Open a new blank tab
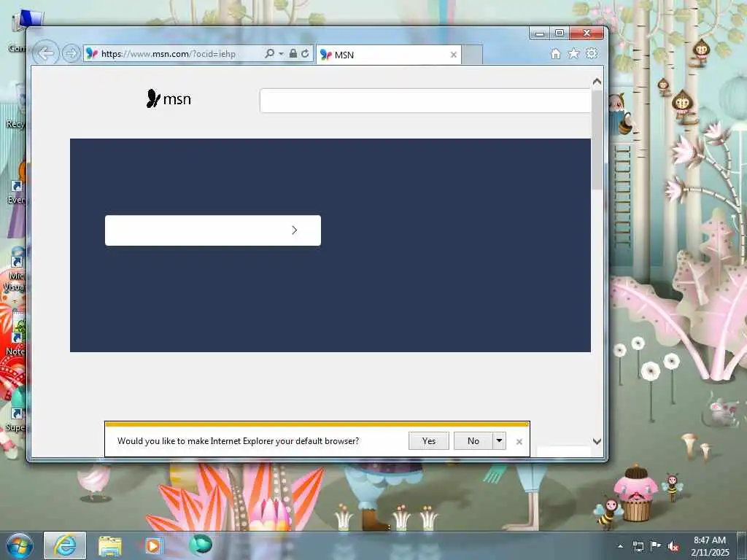 pyautogui.click(x=472, y=55)
